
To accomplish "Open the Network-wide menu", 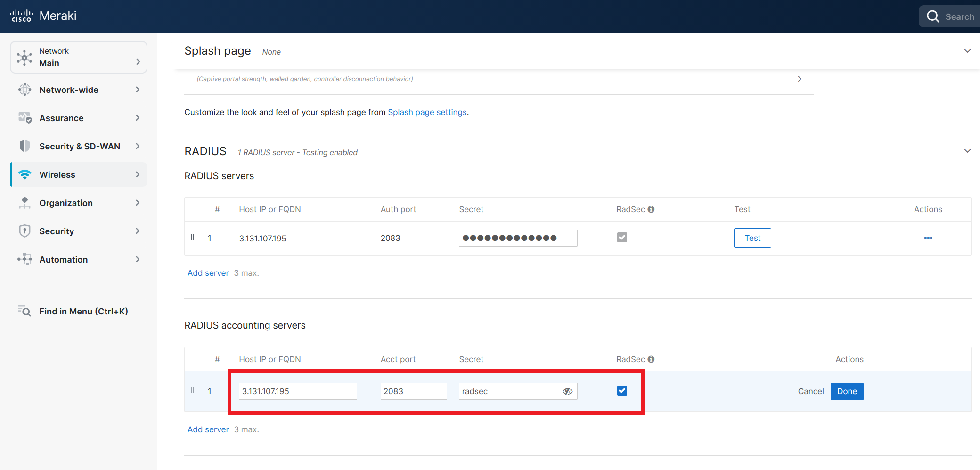I will (79, 90).
